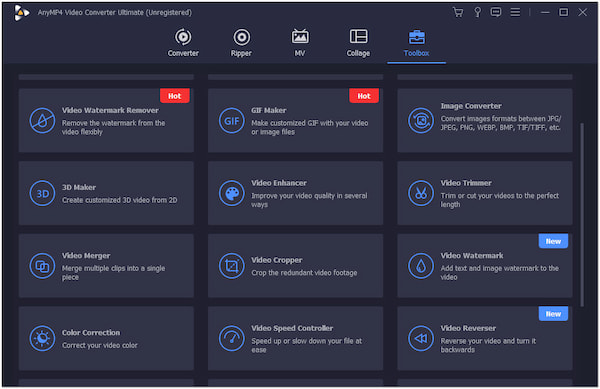Click the Video Reverser rewind icon
600x389 pixels.
coord(421,339)
